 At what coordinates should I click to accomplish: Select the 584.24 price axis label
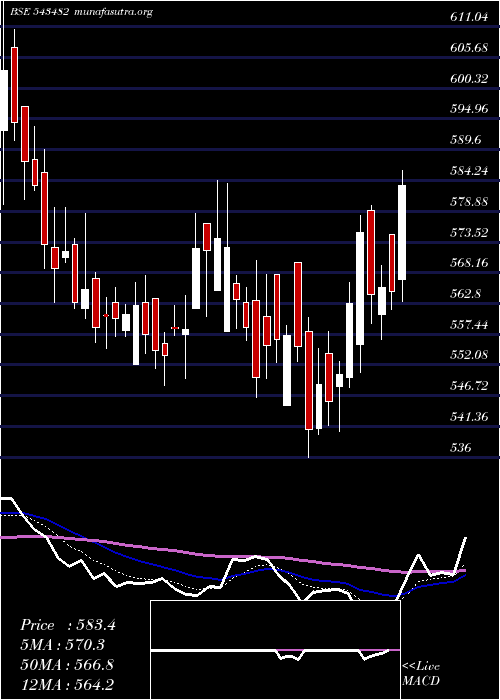tap(469, 171)
